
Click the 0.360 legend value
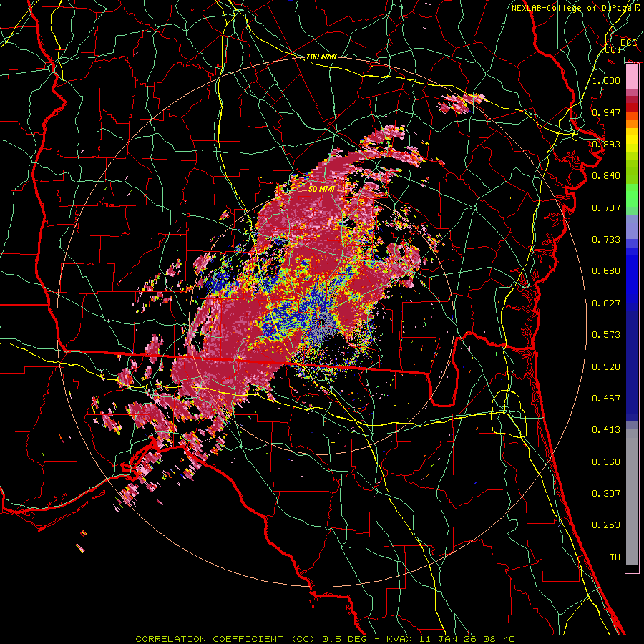click(606, 462)
